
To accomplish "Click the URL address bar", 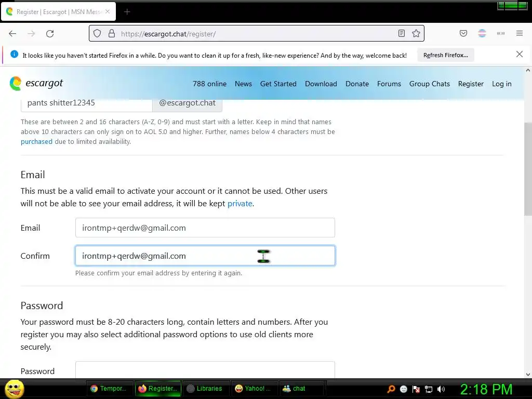I will 257,34.
